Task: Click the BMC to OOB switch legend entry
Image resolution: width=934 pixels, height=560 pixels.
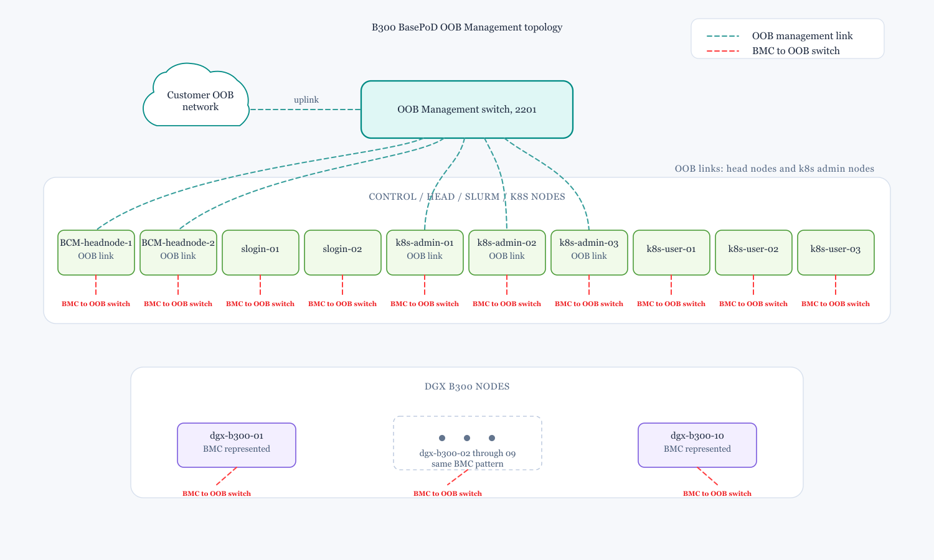Action: pos(796,51)
